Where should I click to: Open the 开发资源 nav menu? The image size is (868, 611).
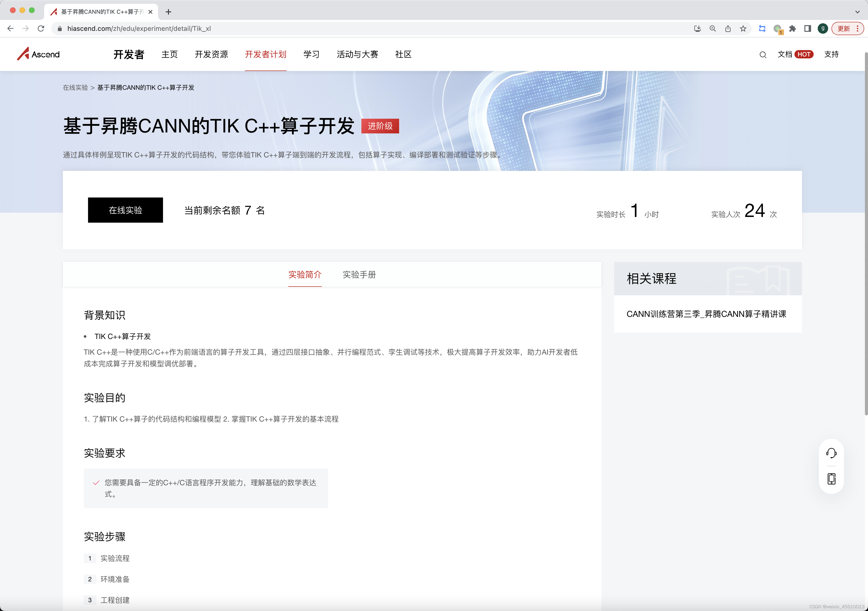(x=211, y=54)
